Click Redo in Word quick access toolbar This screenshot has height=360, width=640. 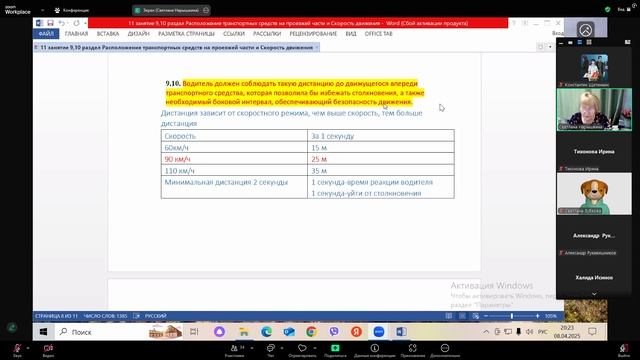pos(76,23)
